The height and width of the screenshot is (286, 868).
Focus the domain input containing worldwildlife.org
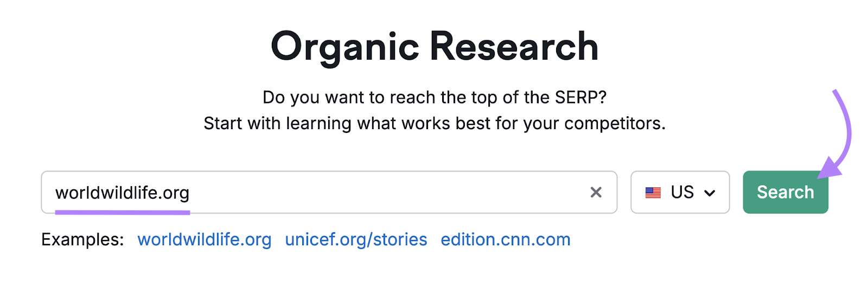(x=380, y=193)
